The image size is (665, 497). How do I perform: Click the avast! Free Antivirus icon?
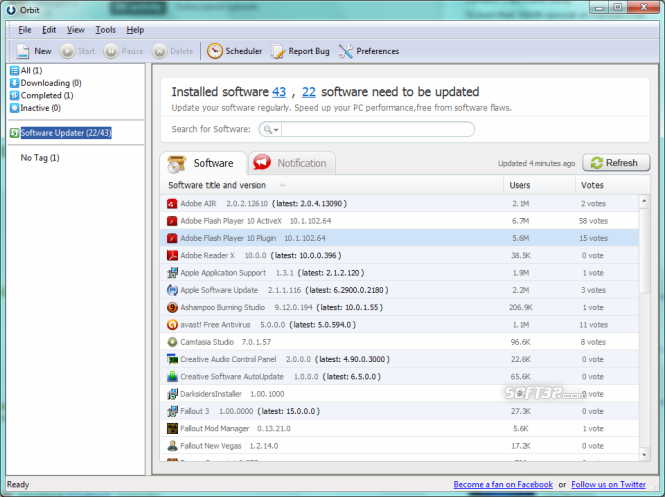[x=172, y=325]
